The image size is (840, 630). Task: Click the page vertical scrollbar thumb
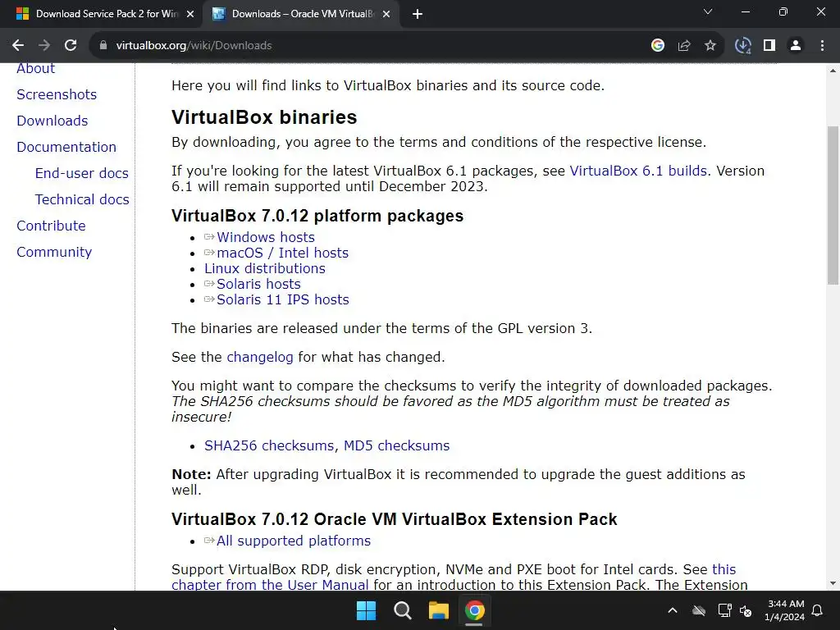pos(833,205)
